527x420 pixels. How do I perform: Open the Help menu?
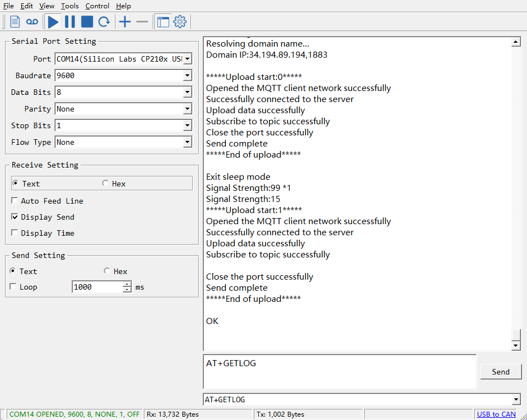pyautogui.click(x=123, y=6)
